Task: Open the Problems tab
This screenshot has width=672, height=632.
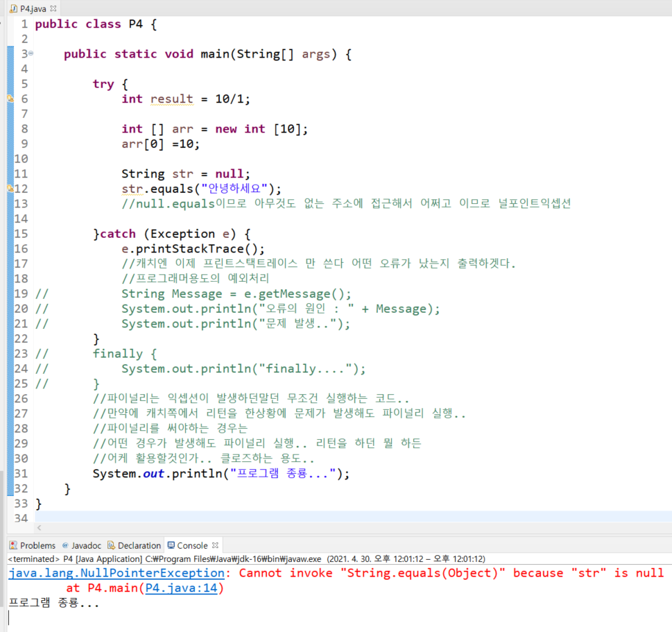Action: [x=33, y=545]
